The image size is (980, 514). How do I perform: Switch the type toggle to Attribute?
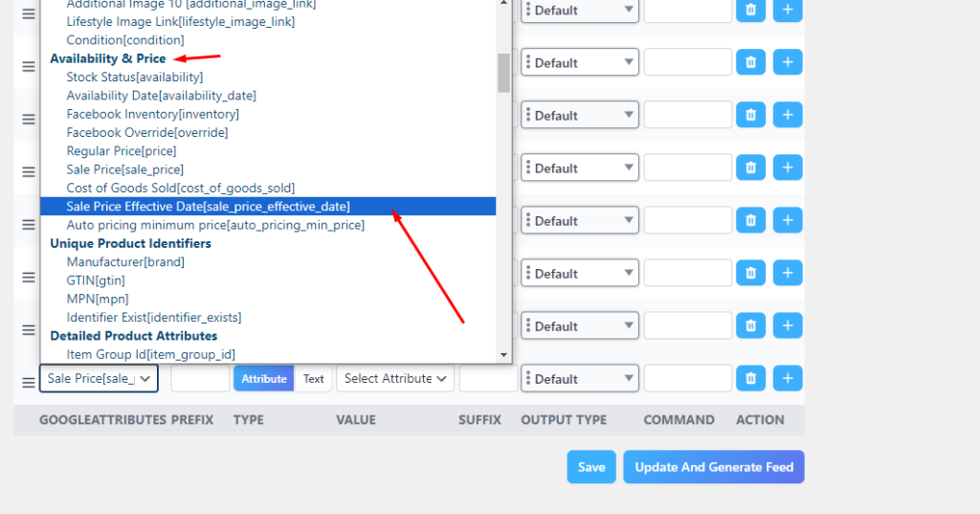(263, 378)
